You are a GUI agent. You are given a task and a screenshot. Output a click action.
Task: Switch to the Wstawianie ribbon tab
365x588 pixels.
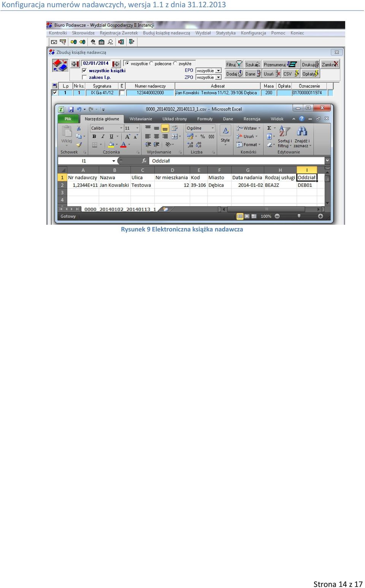tap(141, 119)
